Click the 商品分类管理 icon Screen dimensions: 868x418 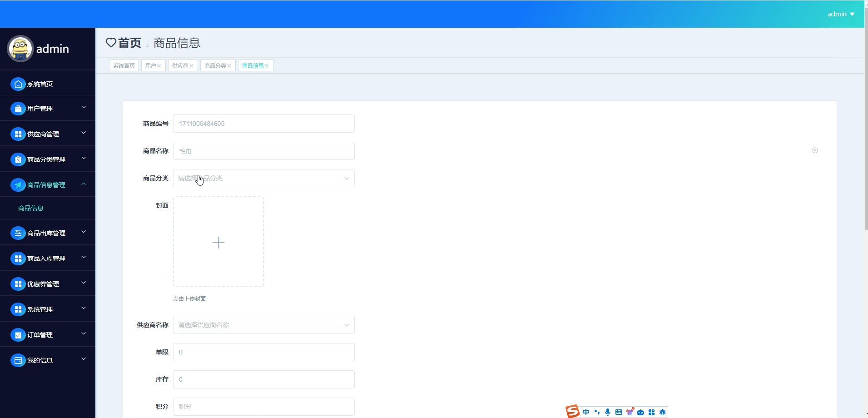click(18, 159)
